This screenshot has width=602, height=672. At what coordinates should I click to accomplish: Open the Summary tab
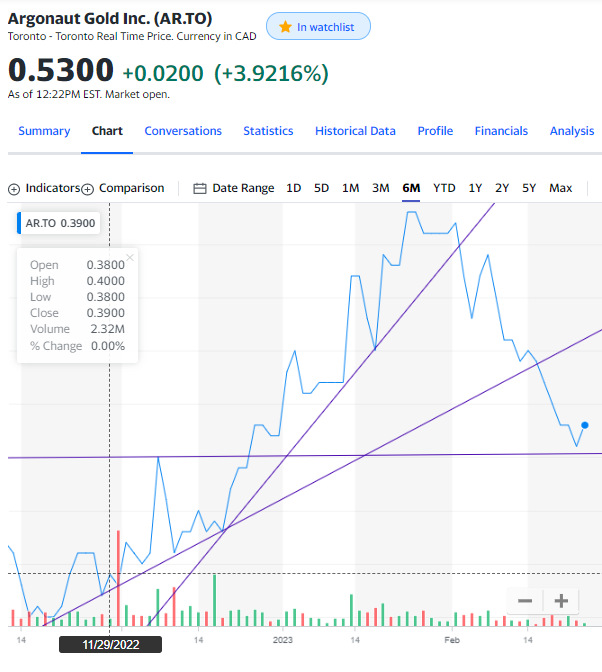coord(44,131)
